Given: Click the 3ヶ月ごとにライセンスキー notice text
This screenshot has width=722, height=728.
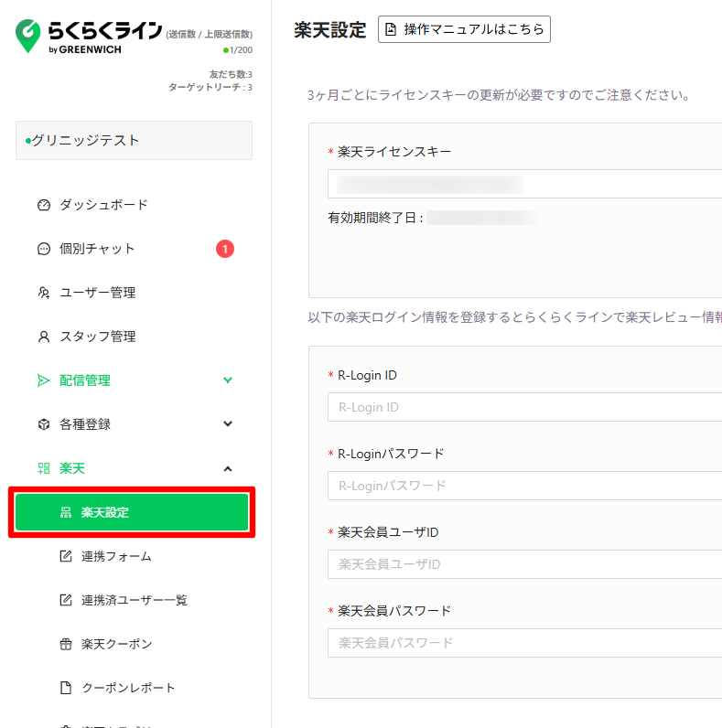Looking at the screenshot, I should (499, 95).
